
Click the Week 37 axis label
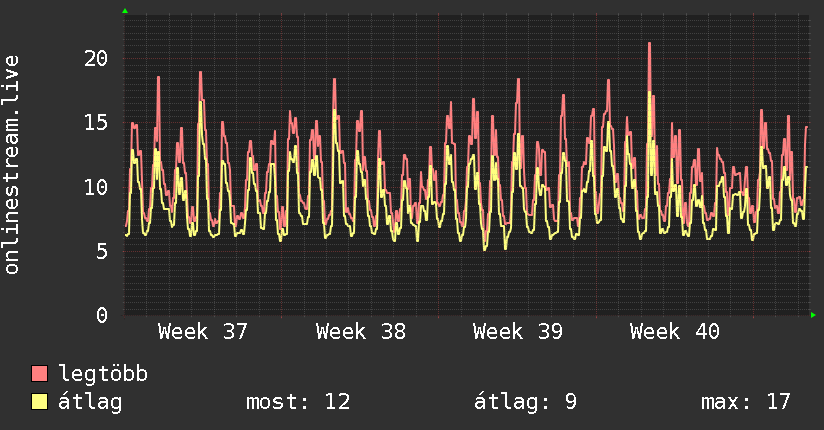(x=203, y=332)
